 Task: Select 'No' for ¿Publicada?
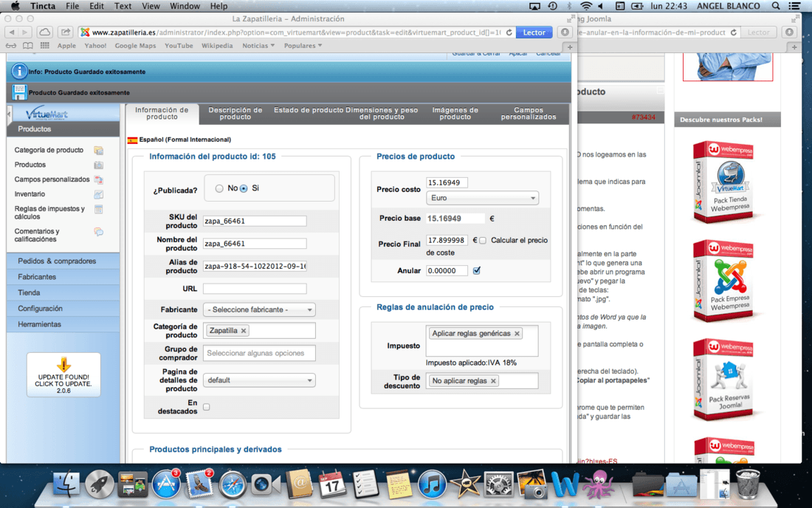pos(219,188)
